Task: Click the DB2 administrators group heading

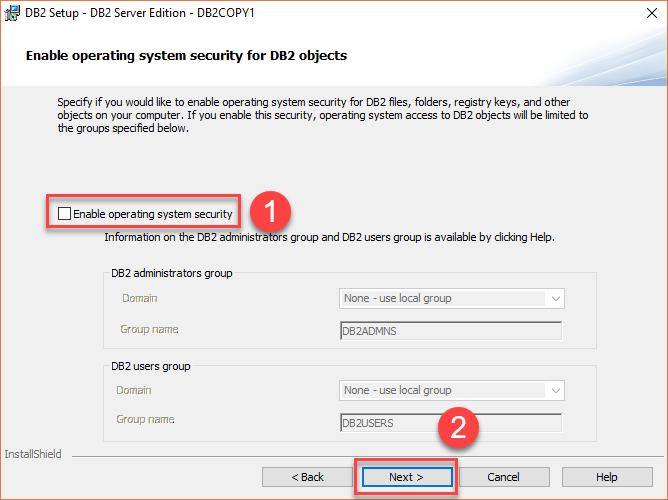Action: coord(172,273)
